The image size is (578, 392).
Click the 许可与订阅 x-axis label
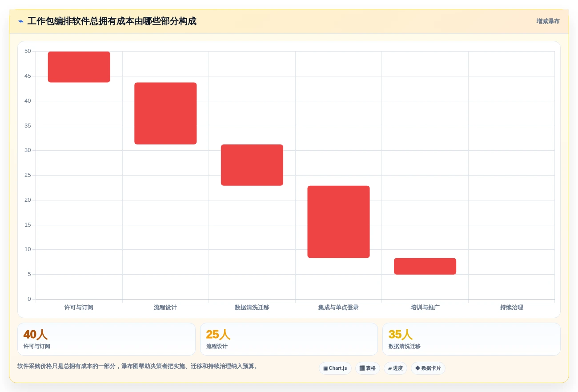pyautogui.click(x=79, y=308)
